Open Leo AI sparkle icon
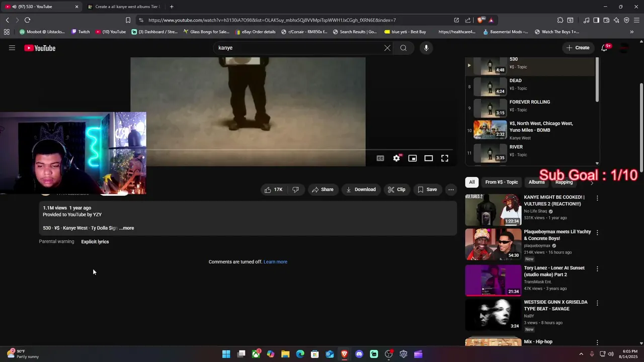This screenshot has height=362, width=644. coord(616,20)
